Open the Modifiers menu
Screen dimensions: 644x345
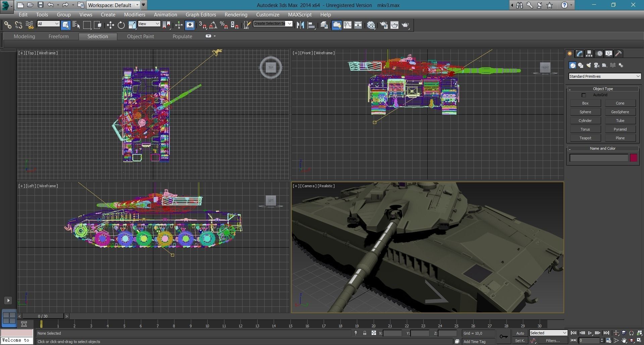(135, 15)
